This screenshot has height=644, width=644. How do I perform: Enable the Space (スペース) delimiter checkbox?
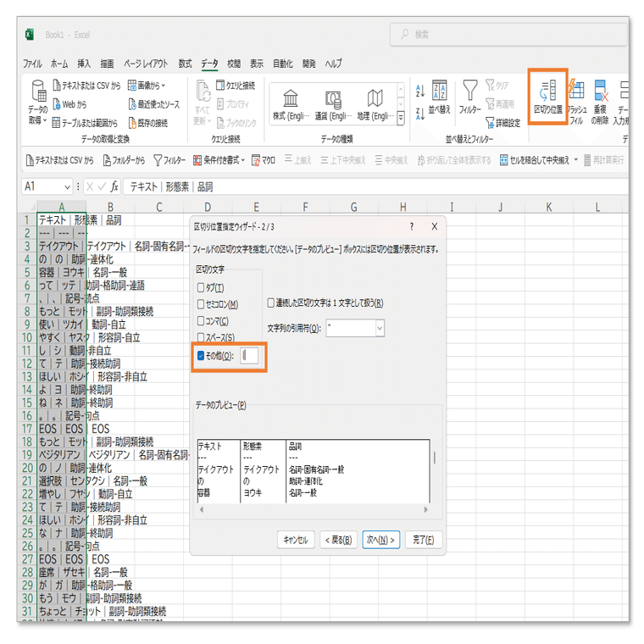[201, 337]
